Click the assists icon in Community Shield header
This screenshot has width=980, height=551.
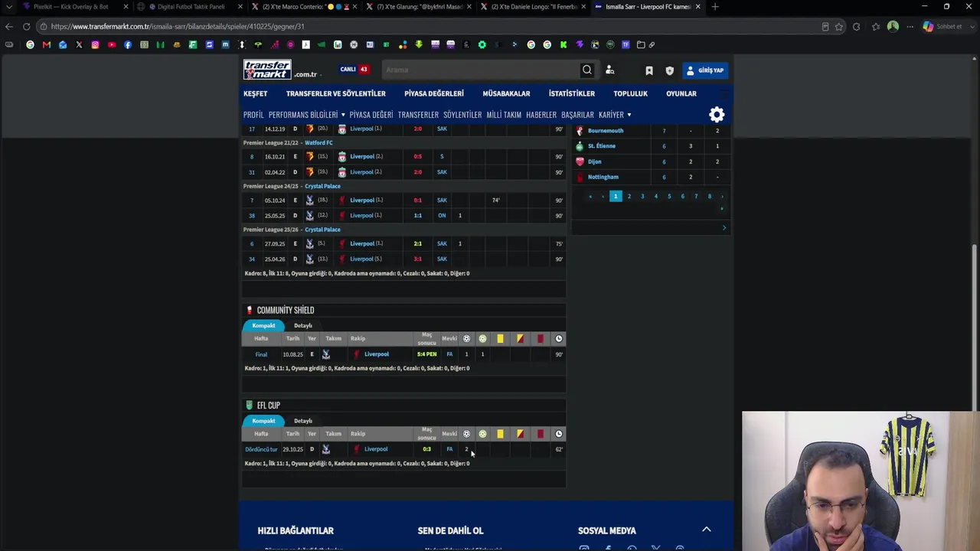pyautogui.click(x=482, y=338)
